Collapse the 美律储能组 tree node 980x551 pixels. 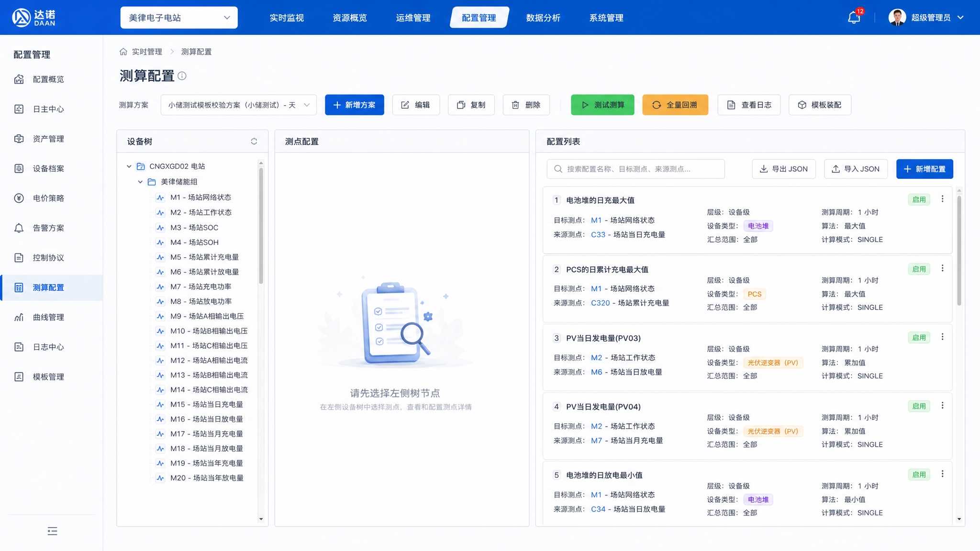coord(140,182)
